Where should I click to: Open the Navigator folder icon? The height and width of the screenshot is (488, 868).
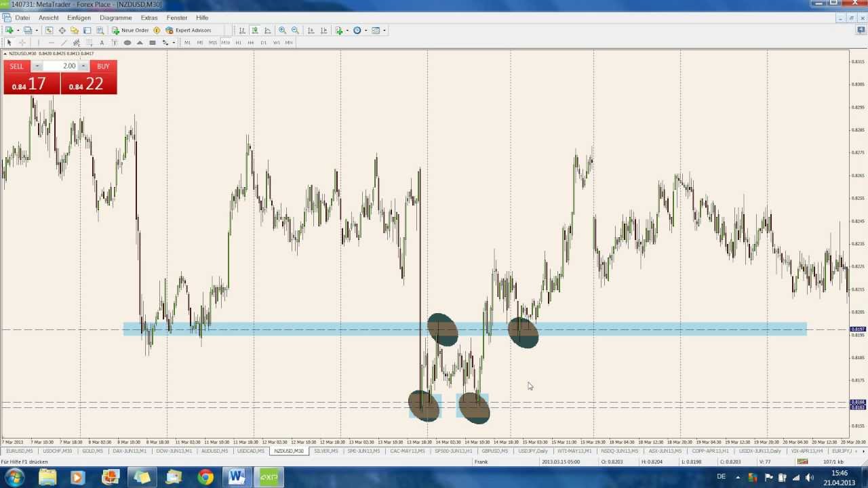(x=75, y=30)
